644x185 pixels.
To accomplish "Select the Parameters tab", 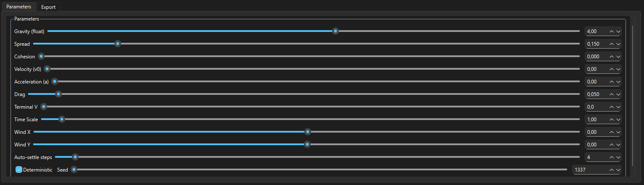I will [18, 7].
